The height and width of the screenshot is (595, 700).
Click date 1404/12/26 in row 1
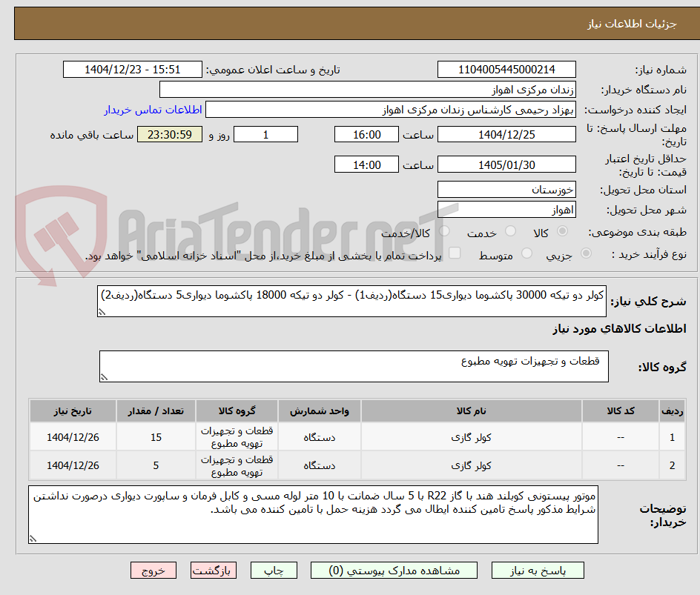pos(73,437)
